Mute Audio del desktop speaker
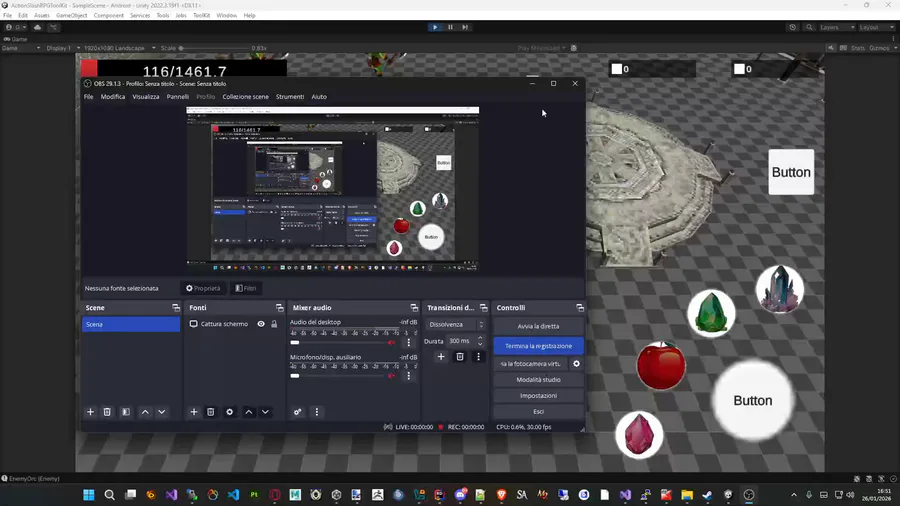This screenshot has width=900, height=506. coord(391,342)
